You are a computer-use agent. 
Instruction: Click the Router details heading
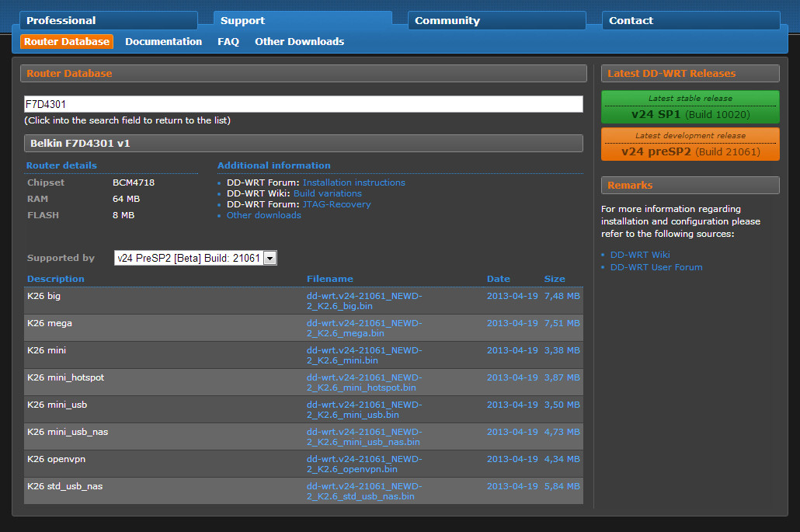pos(61,165)
